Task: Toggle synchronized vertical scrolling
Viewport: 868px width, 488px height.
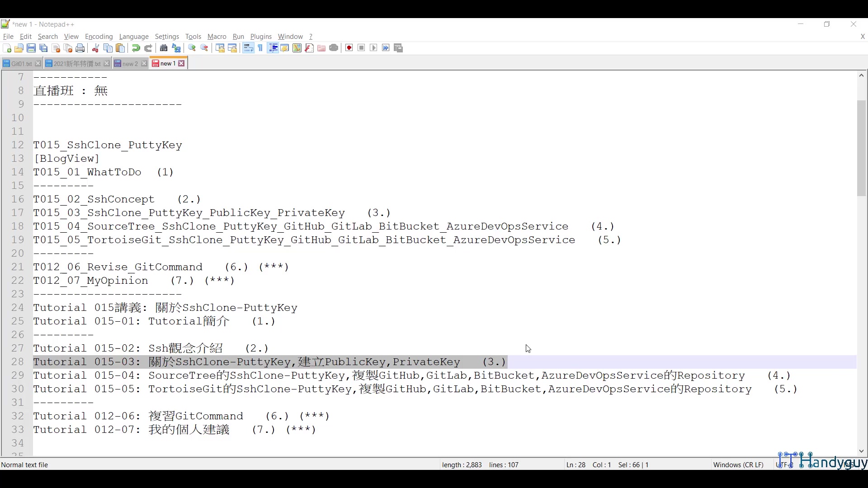Action: coord(220,48)
